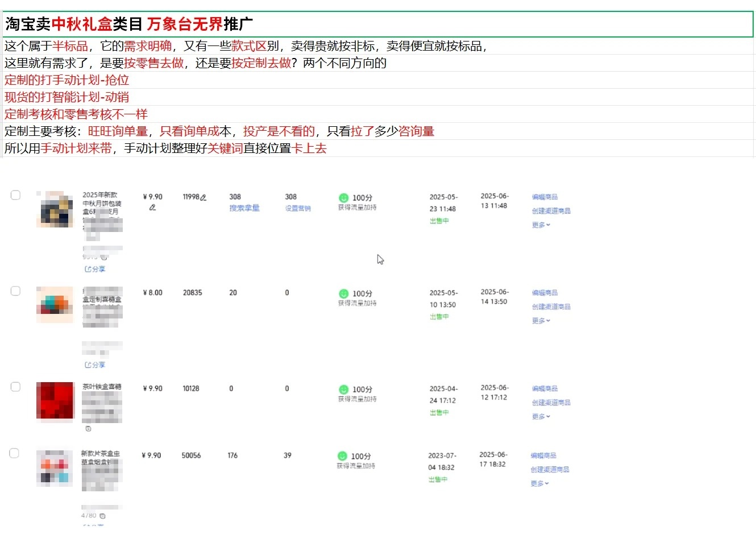
Task: Tick the checkbox for the 2025年新款 mooncake box product
Action: (x=15, y=195)
